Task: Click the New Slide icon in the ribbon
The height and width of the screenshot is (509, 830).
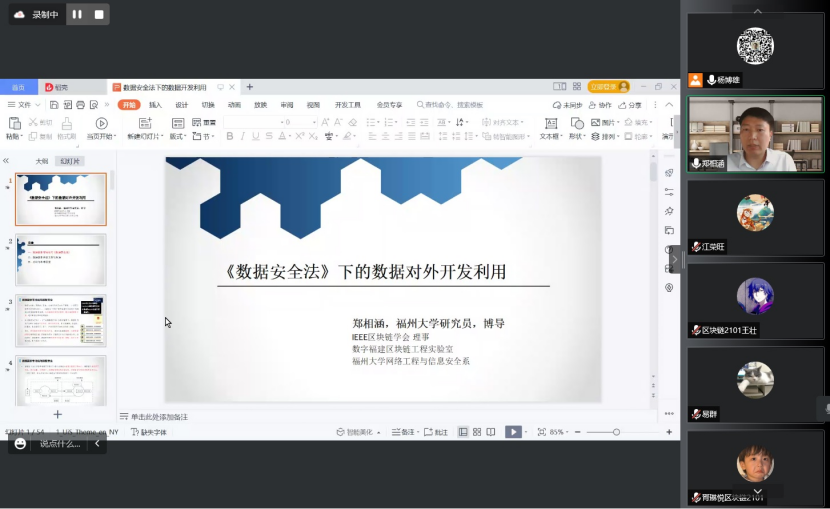Action: (146, 123)
